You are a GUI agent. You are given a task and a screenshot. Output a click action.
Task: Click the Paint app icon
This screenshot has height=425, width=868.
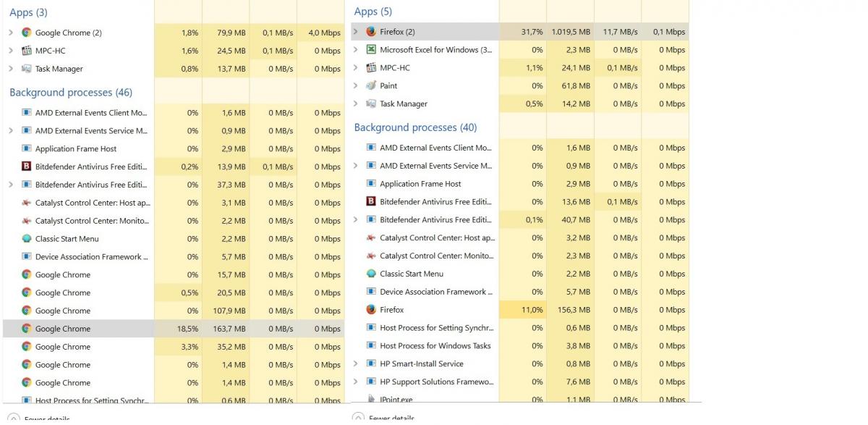371,85
